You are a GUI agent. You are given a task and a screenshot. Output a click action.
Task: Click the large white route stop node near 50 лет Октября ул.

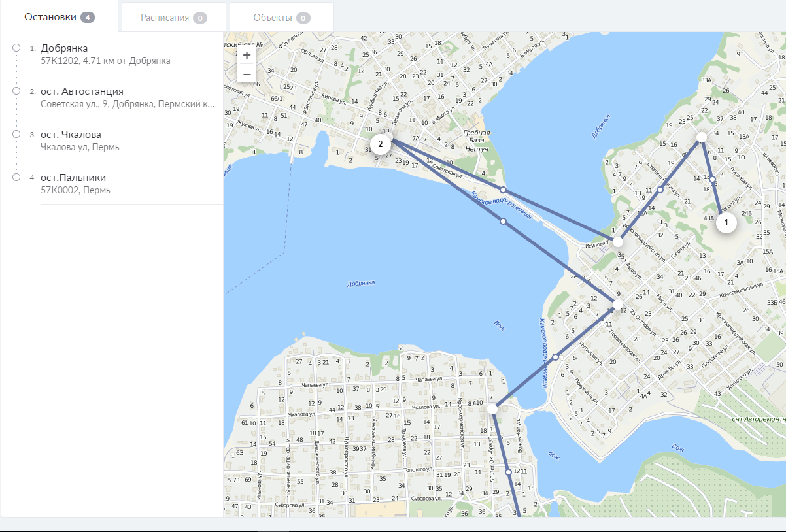[492, 408]
